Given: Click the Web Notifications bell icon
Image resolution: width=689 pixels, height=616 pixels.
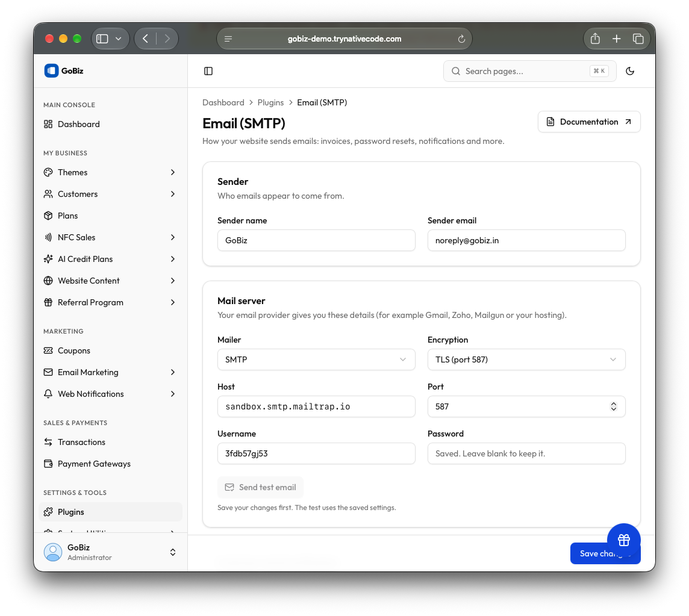Looking at the screenshot, I should point(48,394).
